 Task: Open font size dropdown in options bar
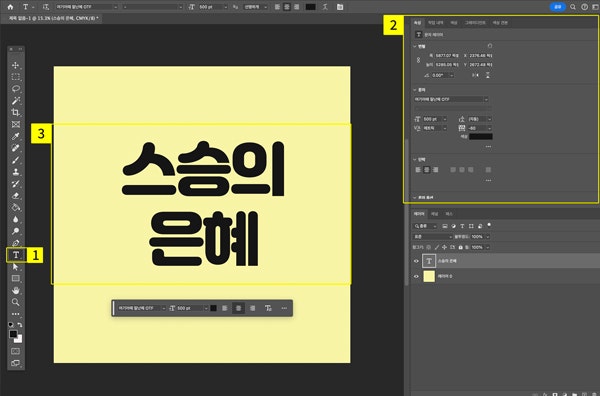pos(225,7)
